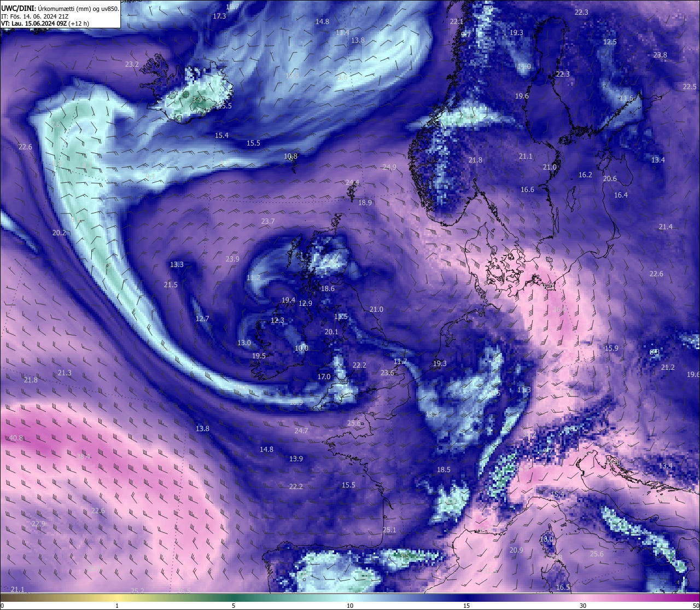
Task: Click the 21.4 value at the right edge
Action: pos(666,227)
